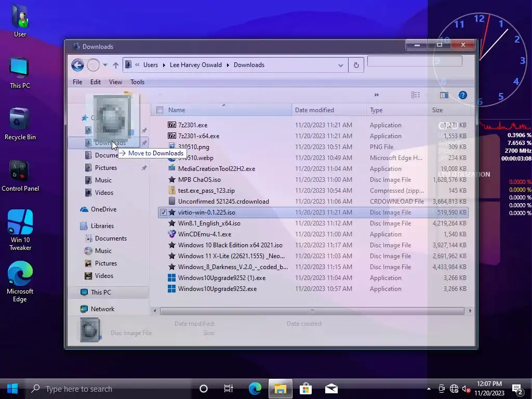The image size is (532, 399).
Task: Select Windows10Upgrade9252.exe icon
Action: [172, 289]
